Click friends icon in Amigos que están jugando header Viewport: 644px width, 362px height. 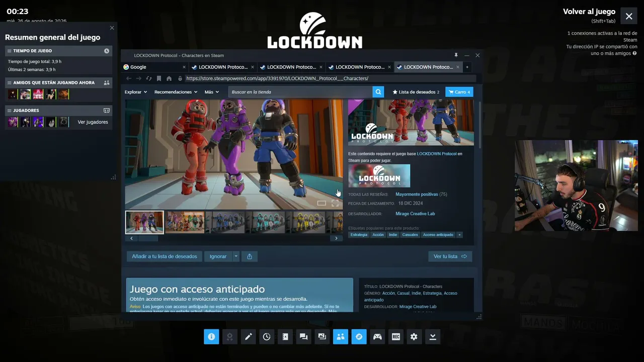point(107,82)
